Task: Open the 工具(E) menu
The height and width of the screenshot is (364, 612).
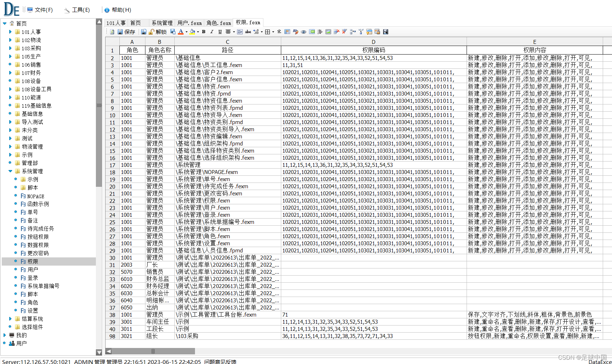Action: coord(77,10)
